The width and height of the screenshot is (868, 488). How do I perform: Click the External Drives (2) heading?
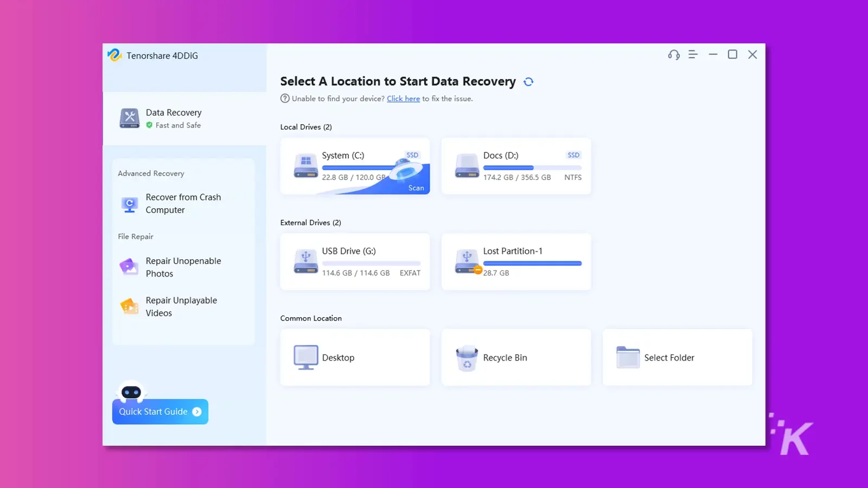[311, 223]
